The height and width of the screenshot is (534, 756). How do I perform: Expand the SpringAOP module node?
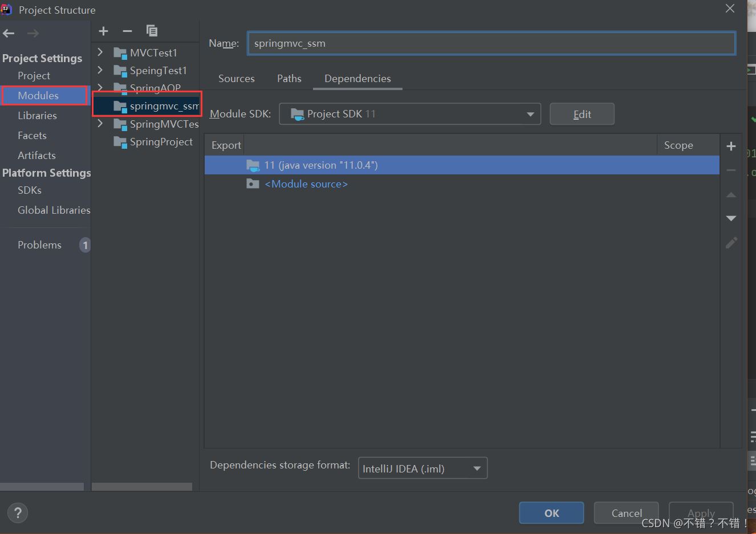click(x=100, y=87)
